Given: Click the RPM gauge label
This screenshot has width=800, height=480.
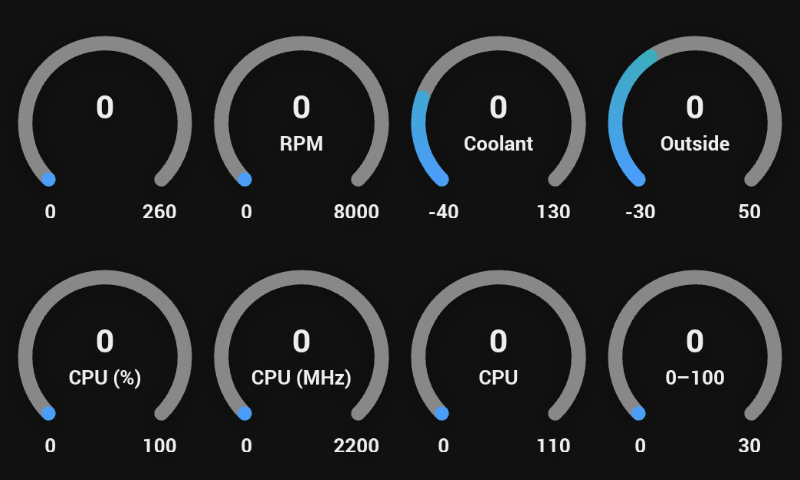Looking at the screenshot, I should point(301,143).
